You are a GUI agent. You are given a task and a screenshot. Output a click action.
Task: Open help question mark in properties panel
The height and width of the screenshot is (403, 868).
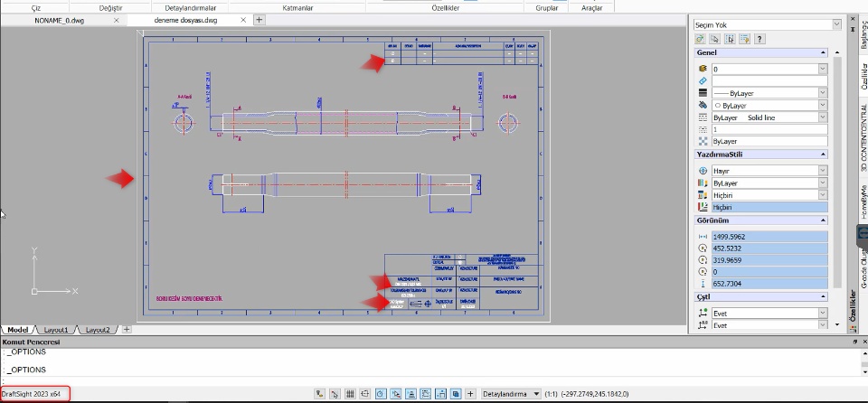click(759, 39)
